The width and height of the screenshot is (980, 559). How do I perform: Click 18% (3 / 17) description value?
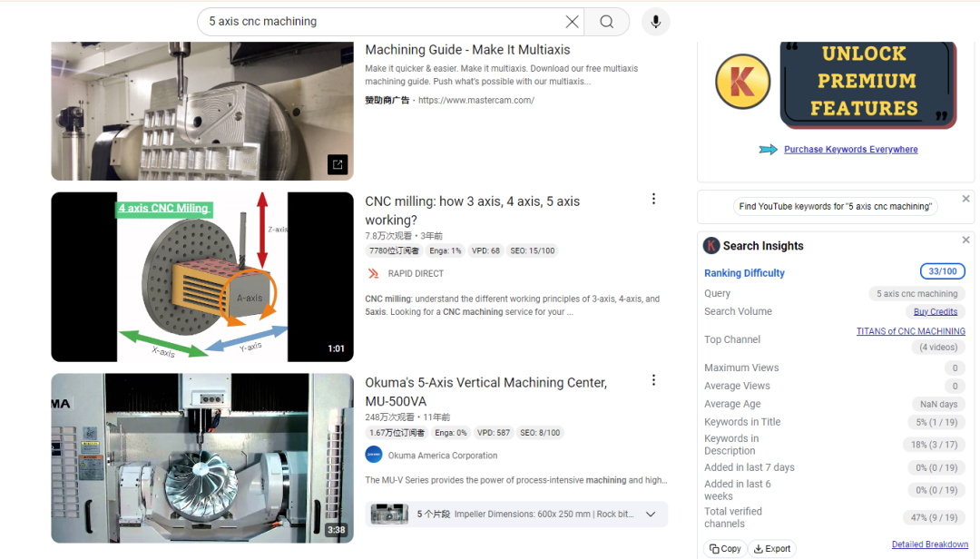point(934,446)
